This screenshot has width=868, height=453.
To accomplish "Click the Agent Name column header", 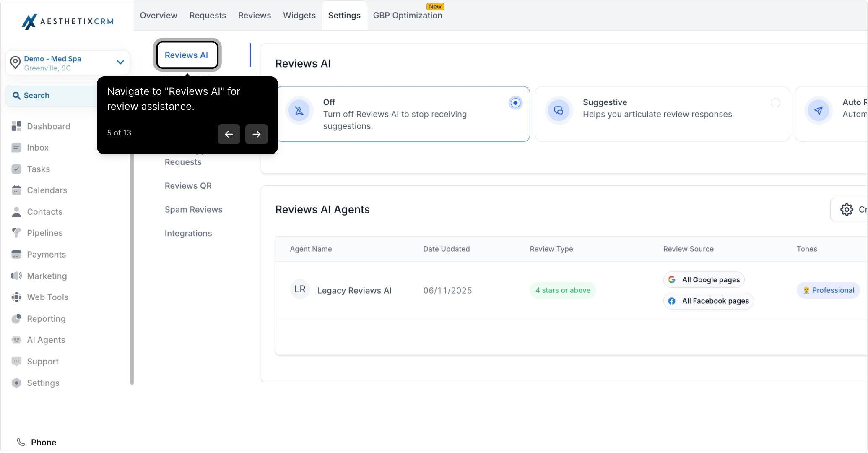I will click(311, 249).
